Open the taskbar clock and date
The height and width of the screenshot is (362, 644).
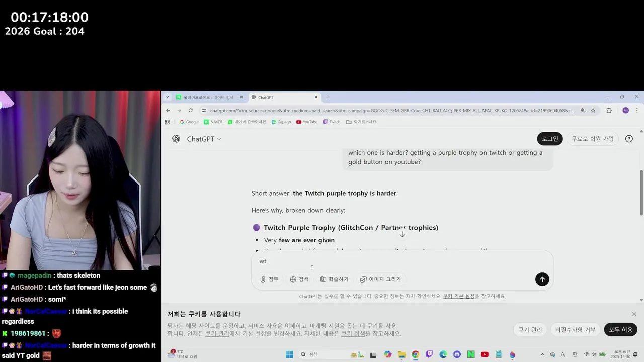pyautogui.click(x=620, y=354)
